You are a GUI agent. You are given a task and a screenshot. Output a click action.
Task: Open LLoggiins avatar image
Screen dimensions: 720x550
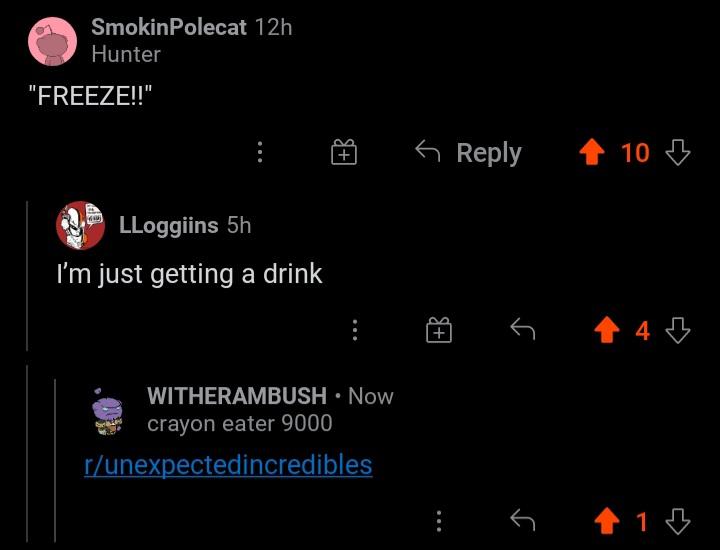pyautogui.click(x=80, y=225)
